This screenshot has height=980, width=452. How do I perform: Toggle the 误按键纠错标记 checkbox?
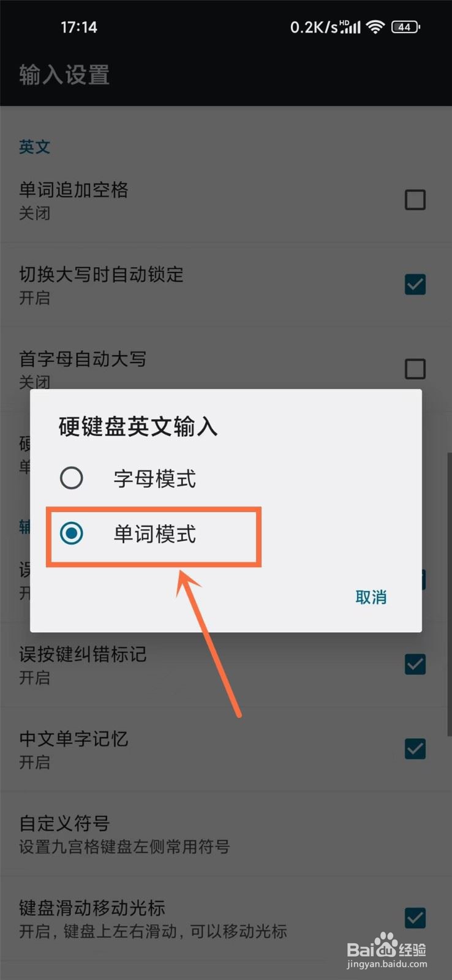coord(415,664)
